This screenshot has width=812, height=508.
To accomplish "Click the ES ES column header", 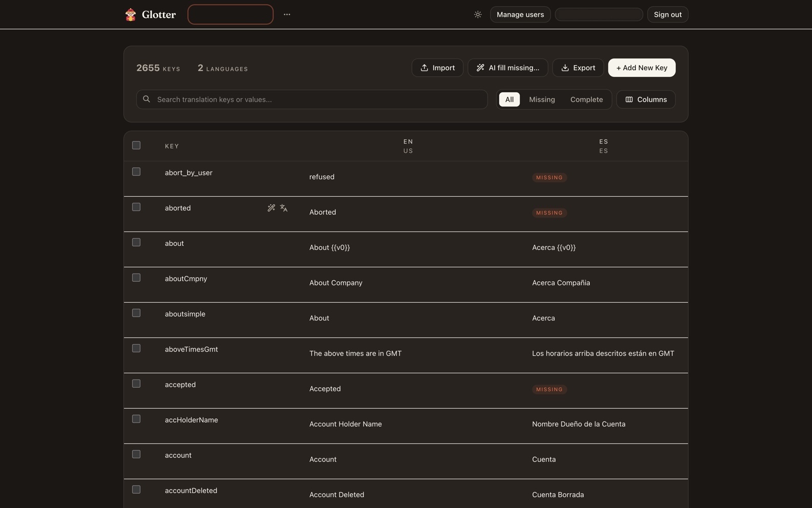I will click(x=604, y=146).
